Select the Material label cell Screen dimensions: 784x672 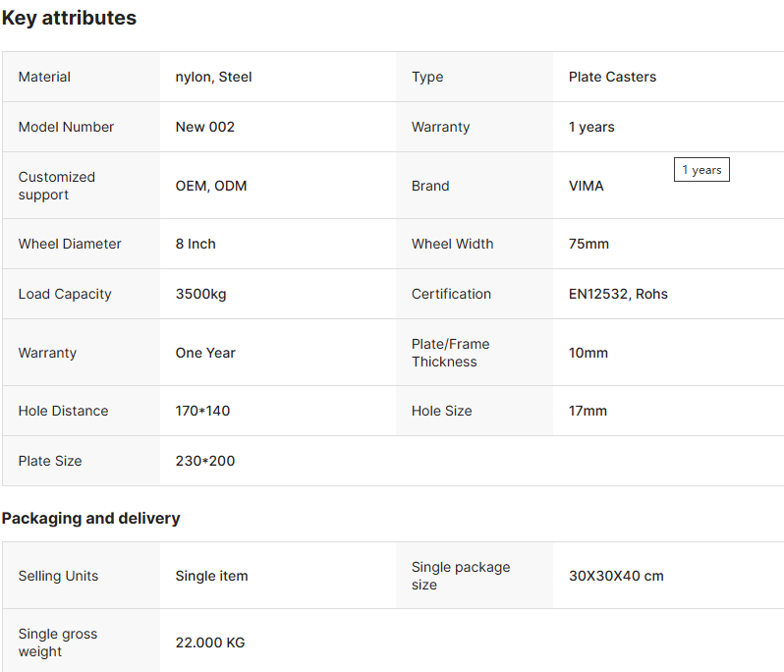click(81, 77)
